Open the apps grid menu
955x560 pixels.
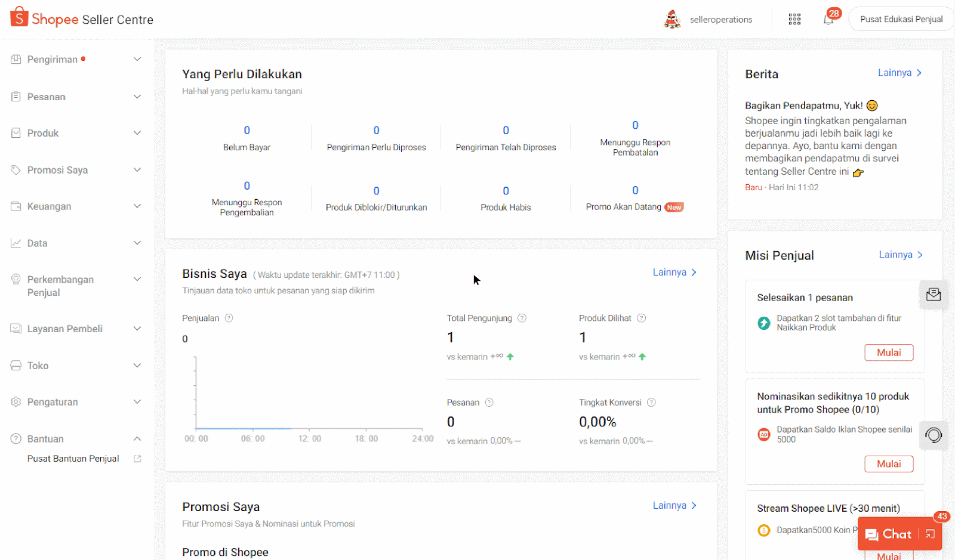point(794,20)
